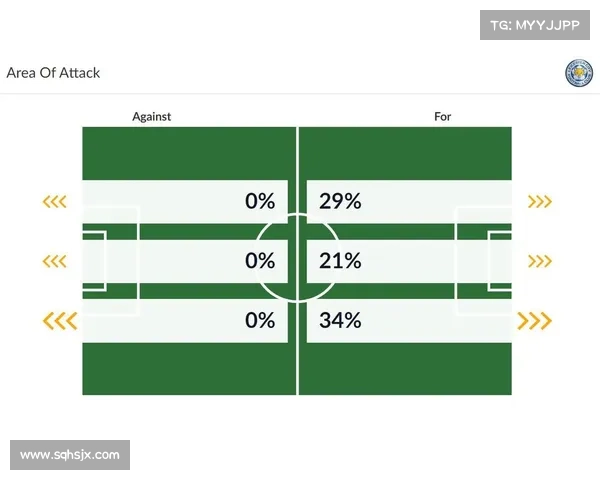Click the middle left yellow triple-chevron arrows
This screenshot has width=600, height=480.
pyautogui.click(x=54, y=261)
